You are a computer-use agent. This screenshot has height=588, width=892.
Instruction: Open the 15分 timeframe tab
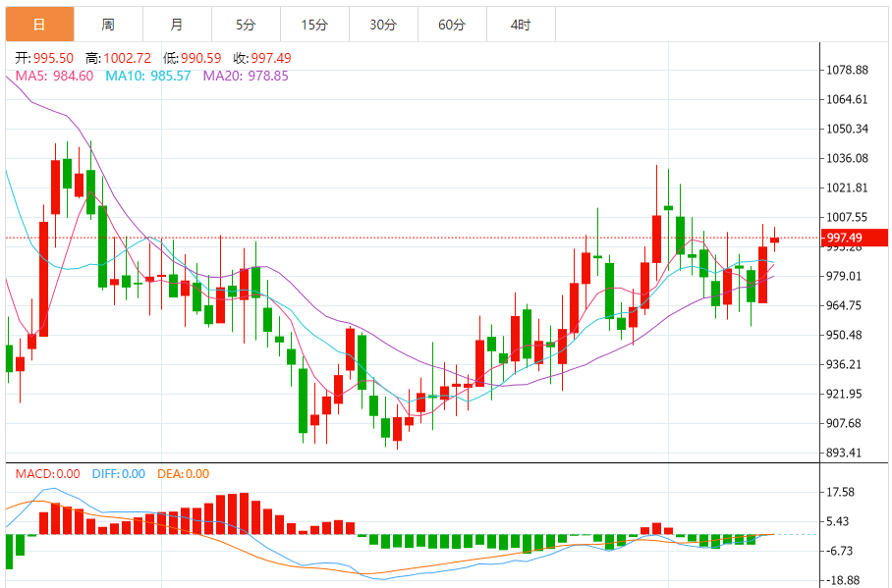point(315,25)
